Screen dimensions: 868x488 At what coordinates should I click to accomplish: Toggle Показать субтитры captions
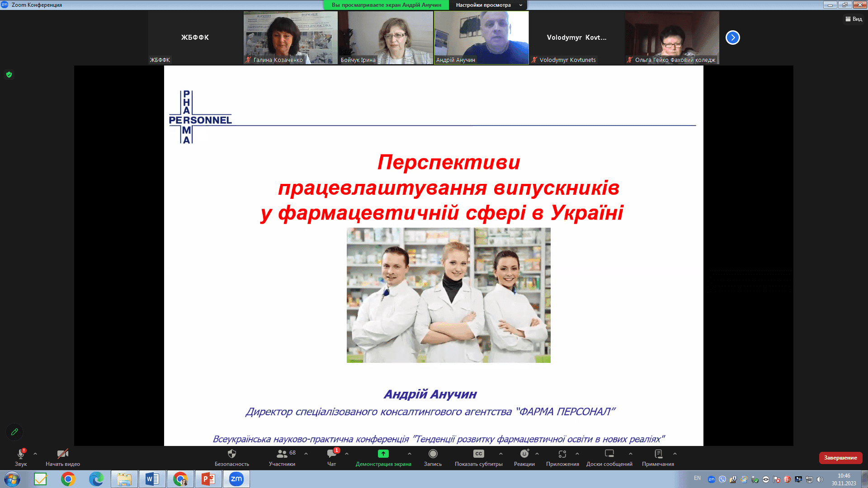click(479, 457)
